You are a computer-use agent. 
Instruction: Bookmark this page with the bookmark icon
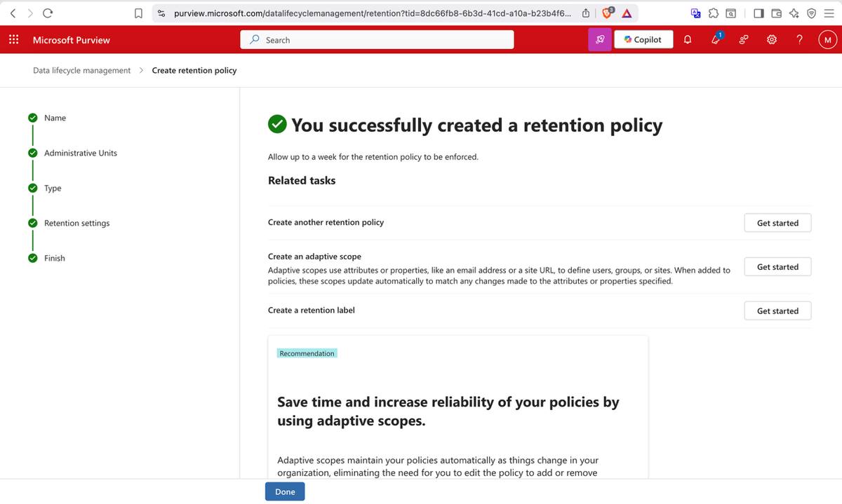pos(138,13)
